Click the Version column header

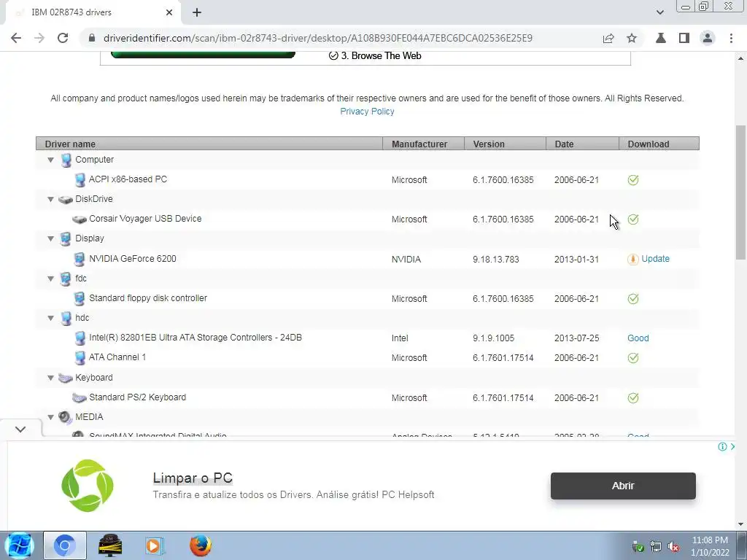[505, 144]
